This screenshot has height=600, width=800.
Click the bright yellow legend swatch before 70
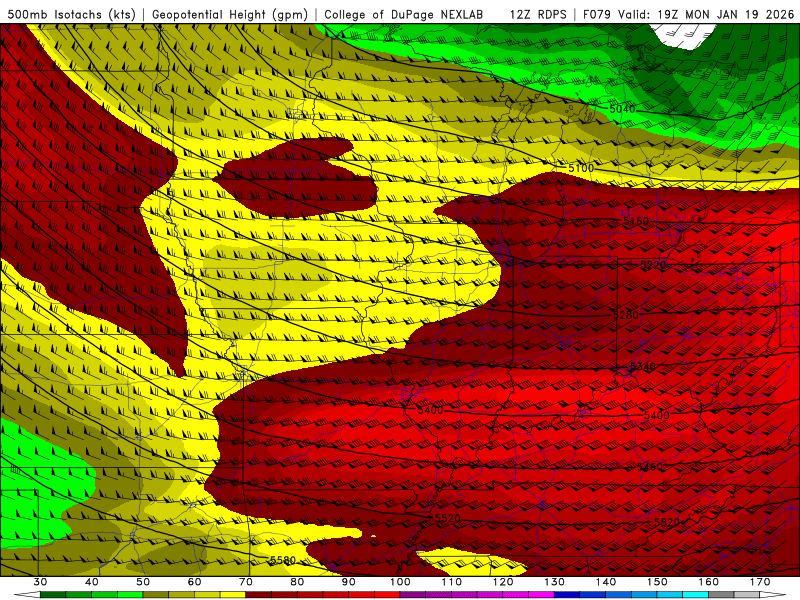coord(233,595)
